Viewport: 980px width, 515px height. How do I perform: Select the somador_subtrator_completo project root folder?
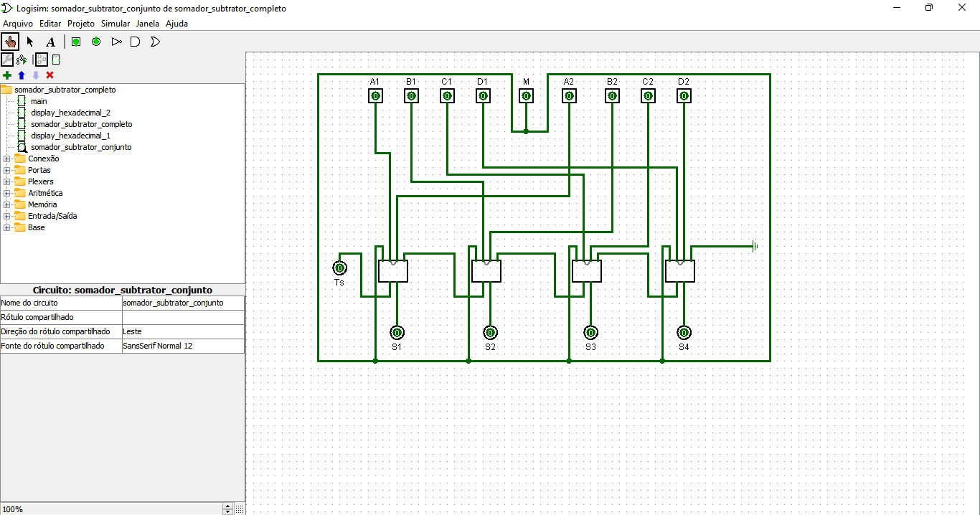pyautogui.click(x=65, y=90)
